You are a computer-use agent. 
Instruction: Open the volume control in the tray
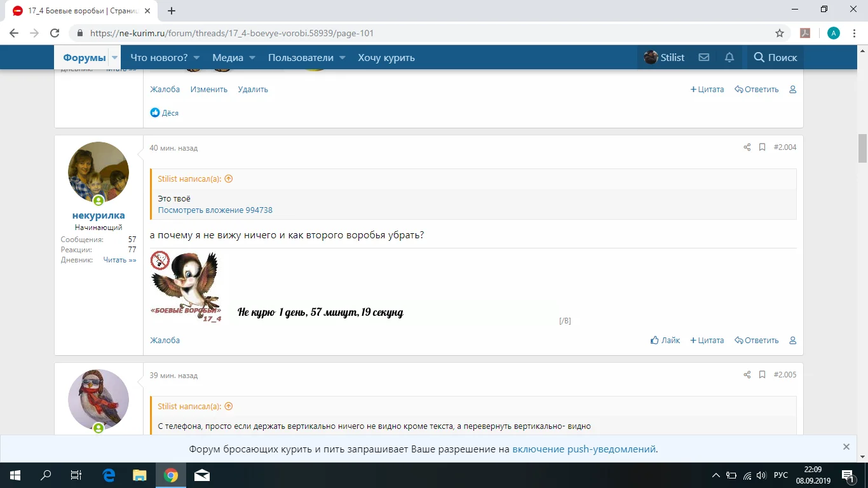(761, 475)
